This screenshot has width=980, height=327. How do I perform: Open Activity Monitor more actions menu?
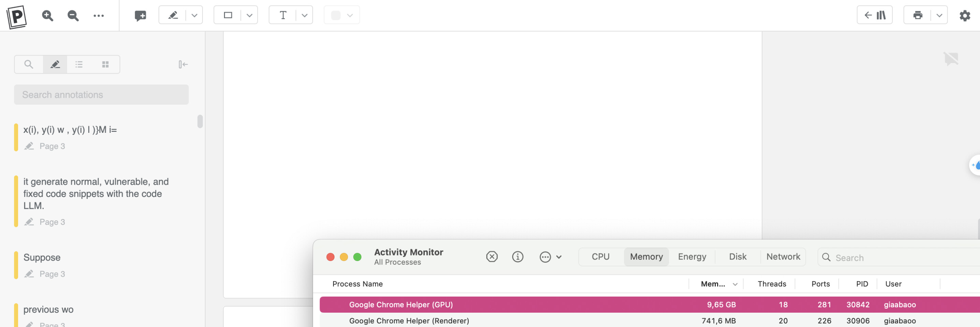tap(550, 256)
